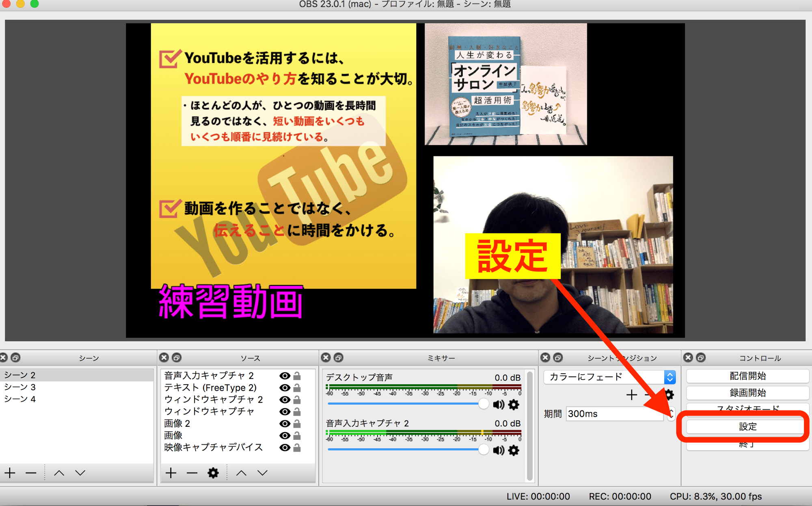The image size is (812, 506).
Task: Hide ウィンドウキャプチャ 2 source eye
Action: pos(285,400)
